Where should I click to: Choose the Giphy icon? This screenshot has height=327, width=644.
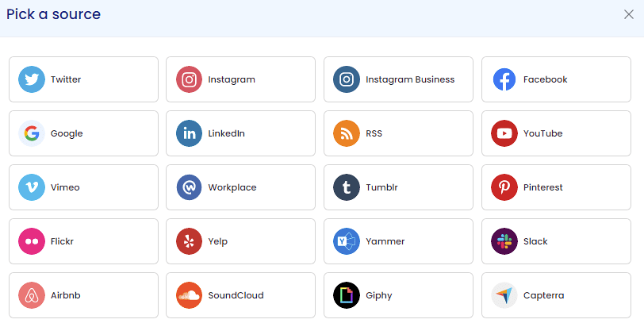coord(347,295)
